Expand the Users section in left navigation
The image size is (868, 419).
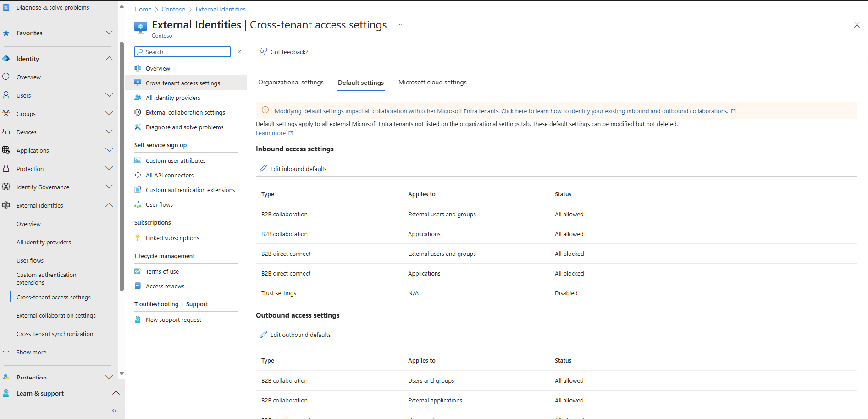click(109, 95)
